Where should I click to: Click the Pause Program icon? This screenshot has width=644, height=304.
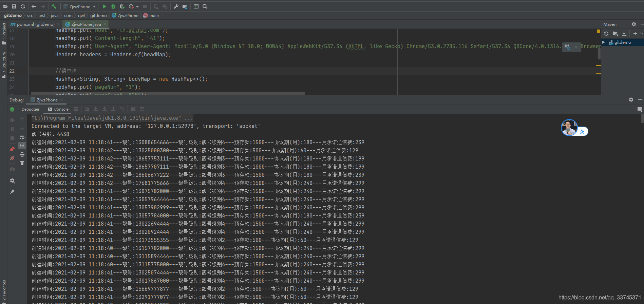(12, 129)
